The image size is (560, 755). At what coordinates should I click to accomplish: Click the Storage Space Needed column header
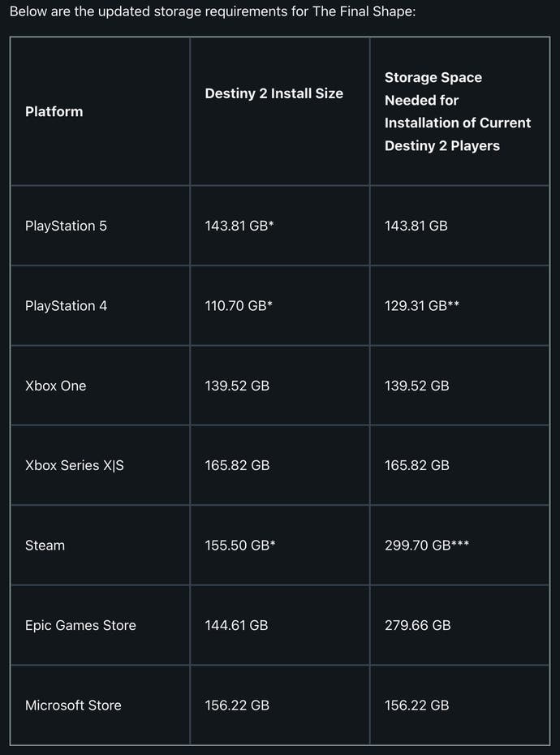(458, 112)
